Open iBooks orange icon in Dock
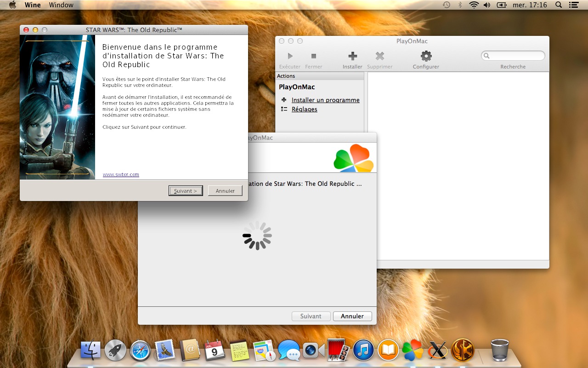 point(388,351)
